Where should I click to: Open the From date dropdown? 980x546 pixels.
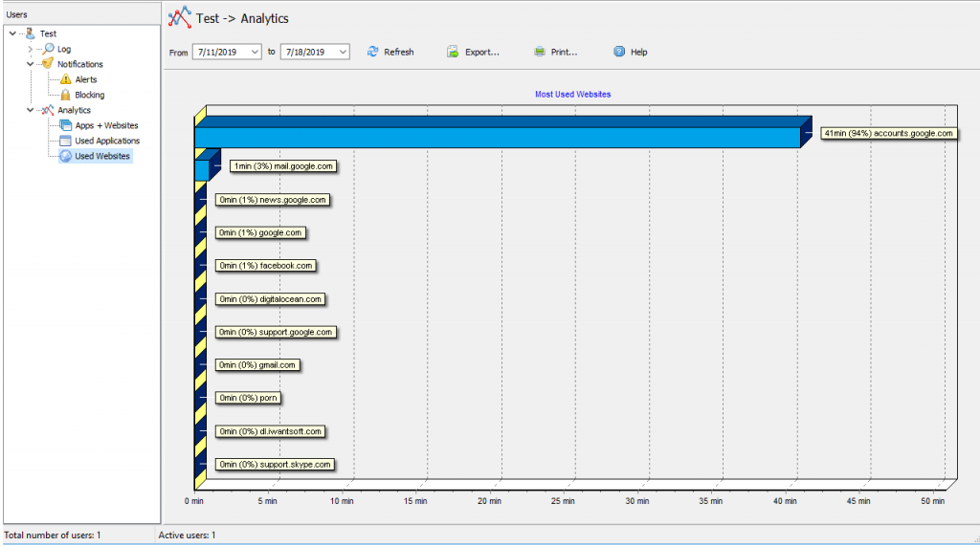255,52
